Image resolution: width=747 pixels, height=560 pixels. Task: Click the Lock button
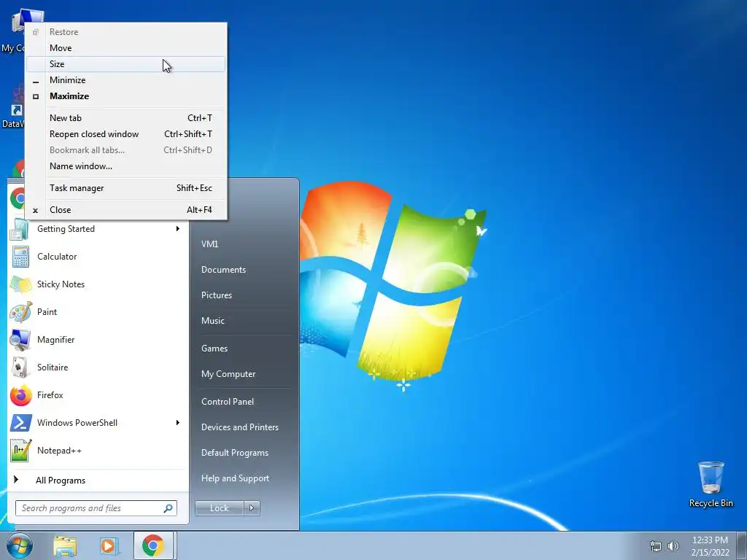point(219,508)
